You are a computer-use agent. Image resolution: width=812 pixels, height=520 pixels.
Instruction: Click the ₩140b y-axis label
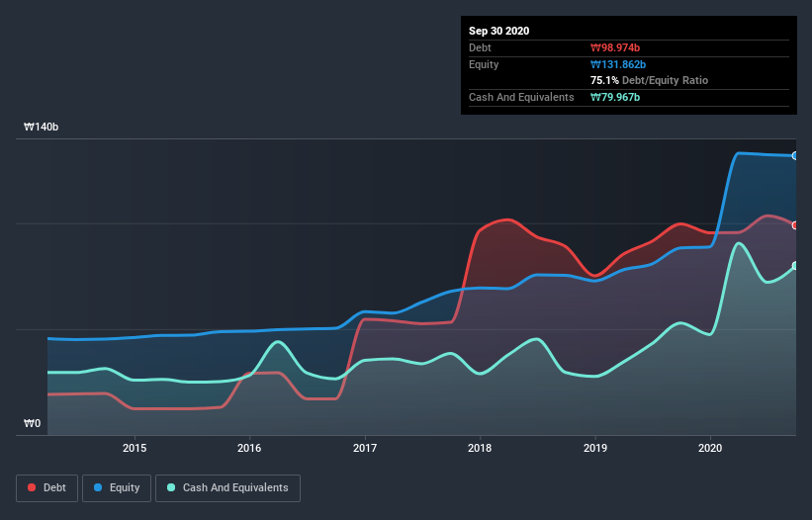[x=42, y=127]
